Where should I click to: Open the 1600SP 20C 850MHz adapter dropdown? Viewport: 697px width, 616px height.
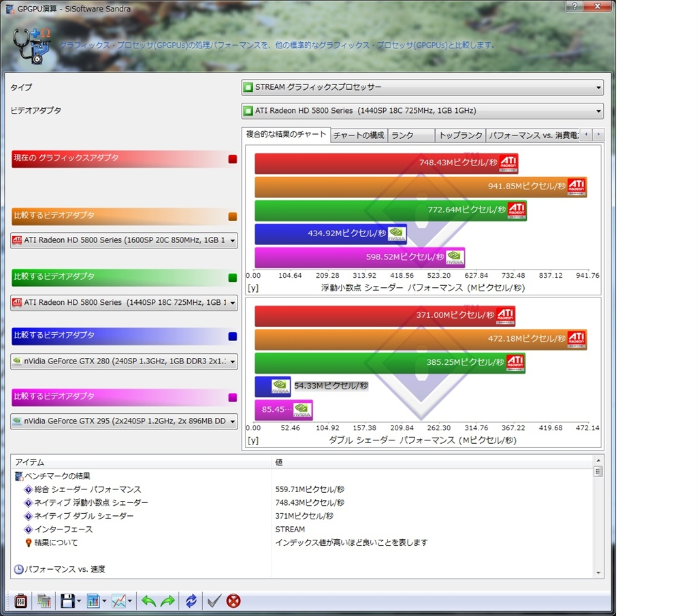(x=124, y=240)
